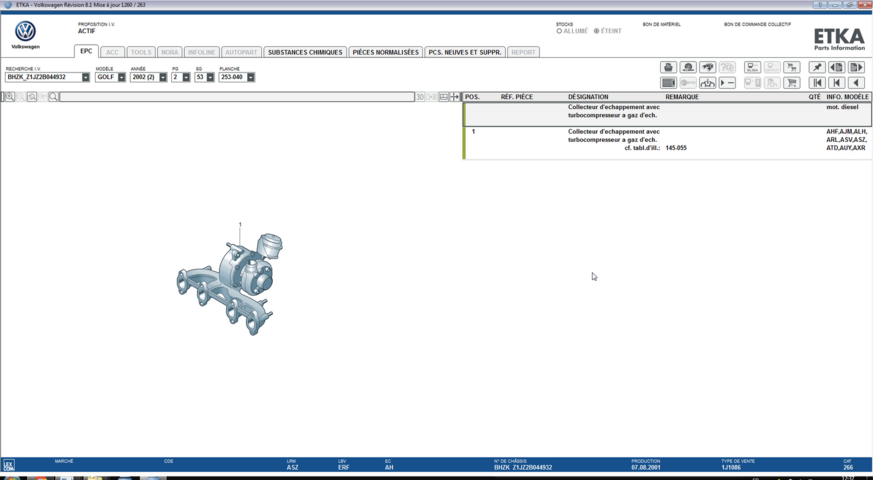Select the ALLUMÉ stock radio button

click(559, 31)
